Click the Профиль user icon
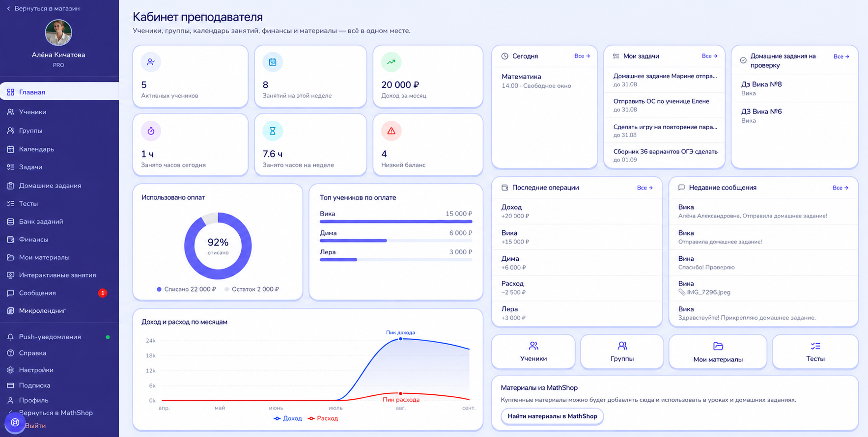 click(x=10, y=400)
